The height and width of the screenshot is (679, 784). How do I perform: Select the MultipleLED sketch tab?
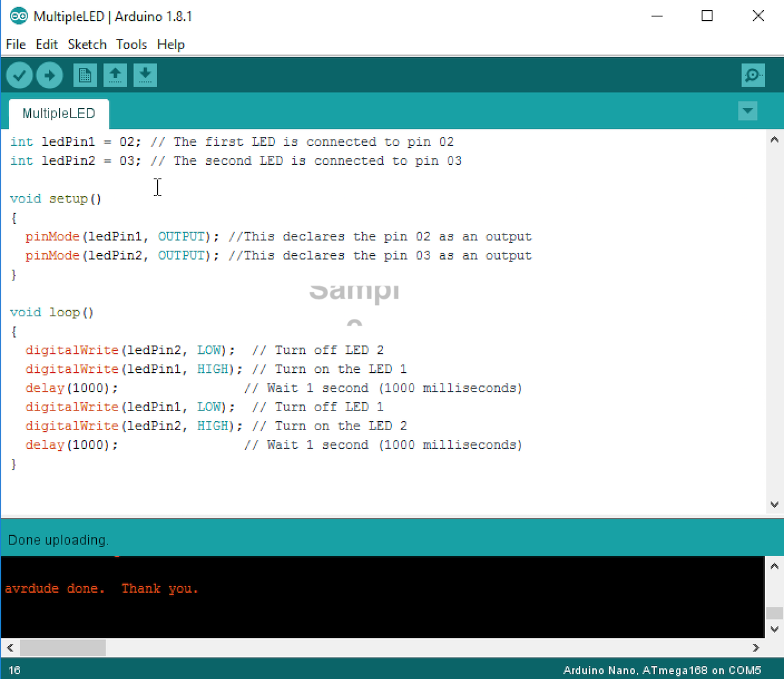pos(59,113)
